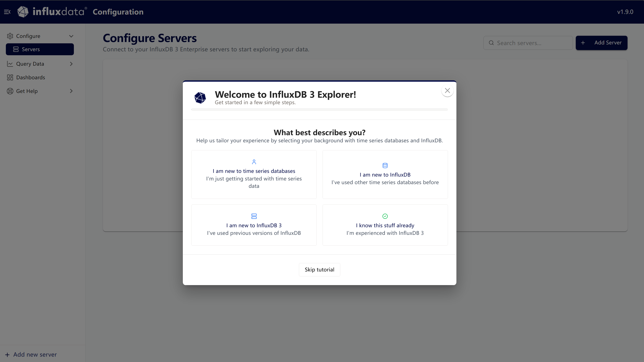Choose 'I am new to InfluxDB 3' option
The image size is (644, 362).
tap(254, 225)
